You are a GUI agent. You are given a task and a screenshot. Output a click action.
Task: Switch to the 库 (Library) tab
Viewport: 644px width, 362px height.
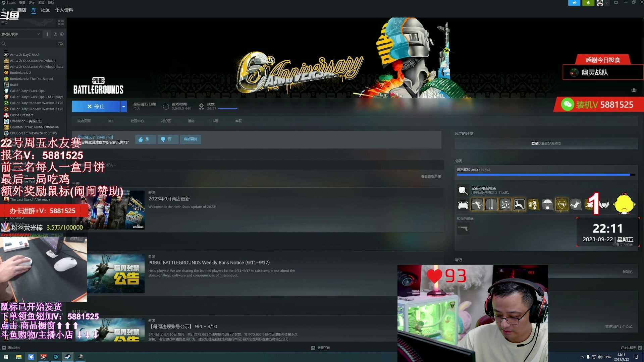point(34,10)
